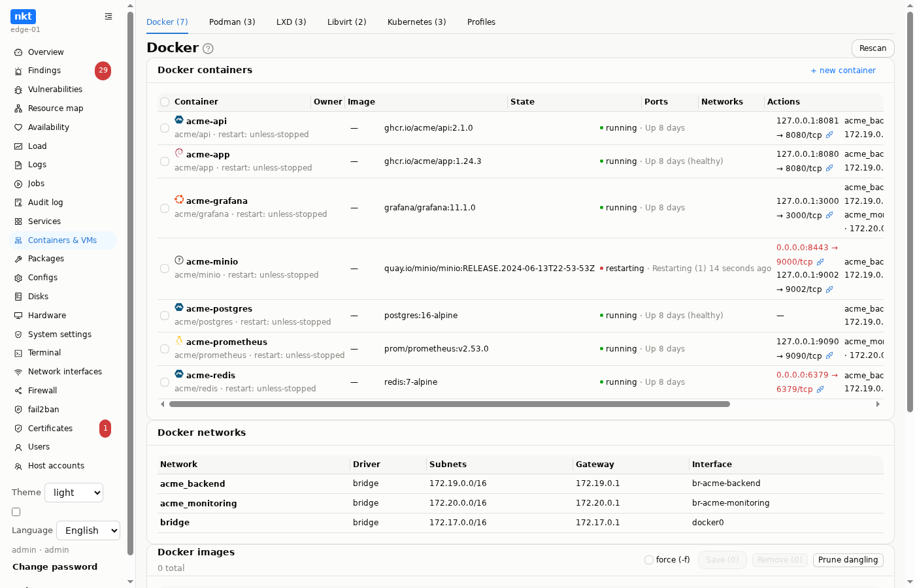Click the acme_backend network name
The height and width of the screenshot is (588, 915).
click(x=193, y=484)
